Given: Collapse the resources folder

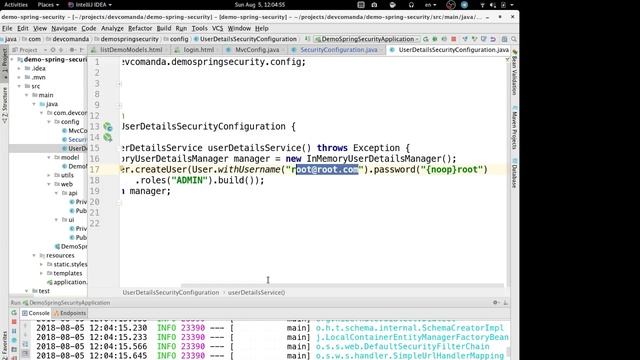Looking at the screenshot, I should [x=34, y=256].
